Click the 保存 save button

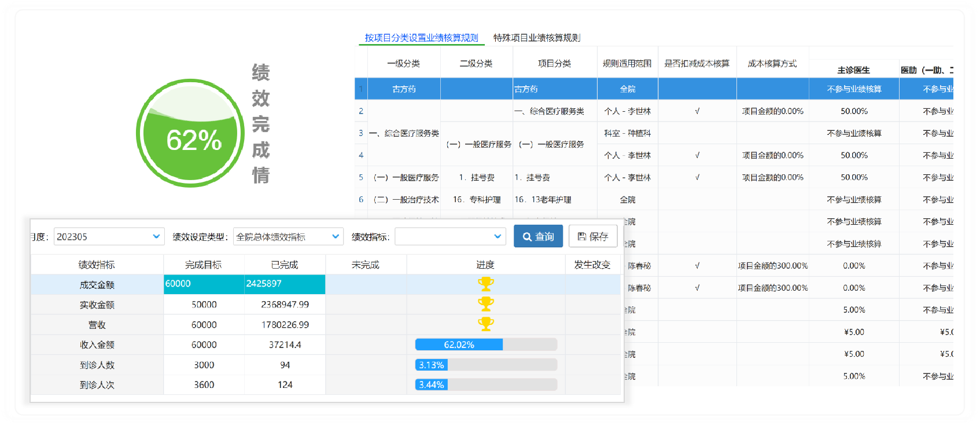[x=593, y=236]
